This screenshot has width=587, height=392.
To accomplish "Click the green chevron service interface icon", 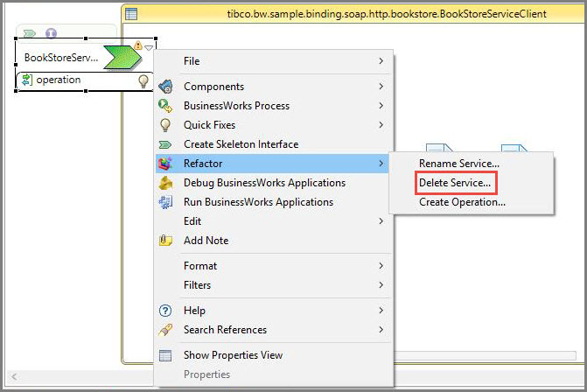I will [122, 58].
